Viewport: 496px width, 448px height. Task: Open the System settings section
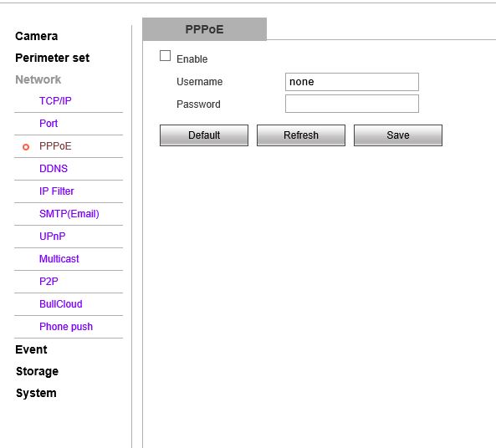[36, 393]
